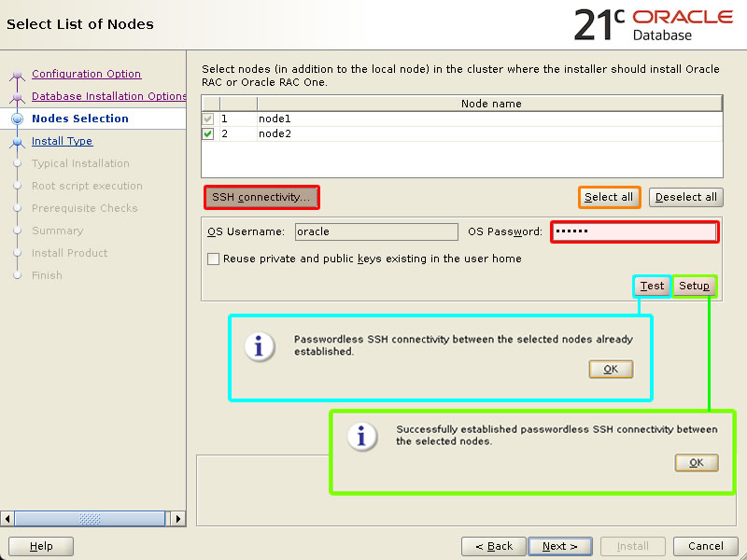Click left arrow of sidebar scrollbar
Image resolution: width=747 pixels, height=560 pixels.
click(7, 519)
